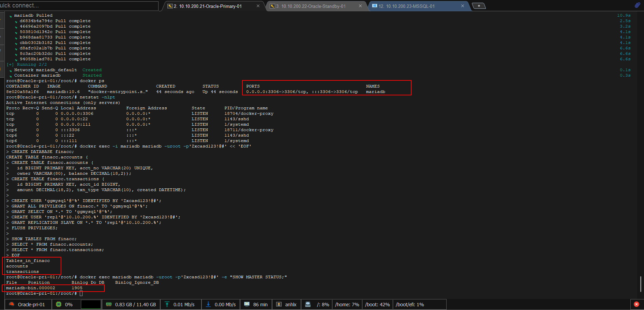Click the 0.00 Mb/s download value
644x310 pixels.
225,305
